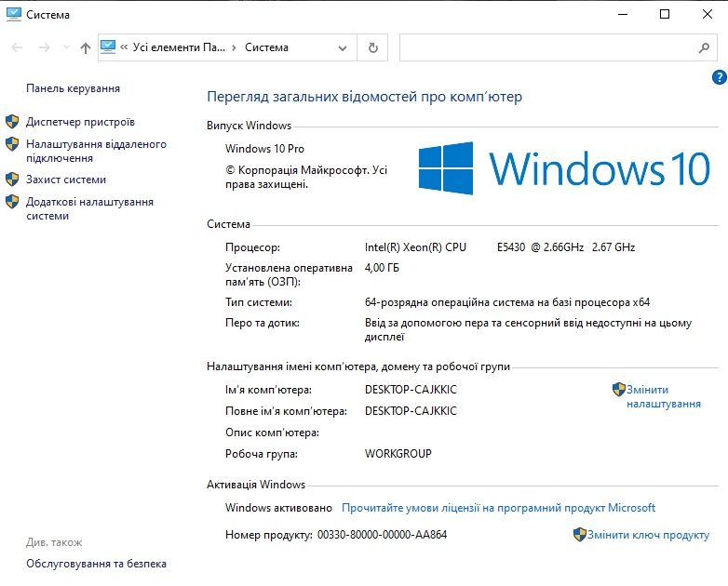The width and height of the screenshot is (728, 586).
Task: Open Help with the blue question mark icon
Action: (x=720, y=77)
